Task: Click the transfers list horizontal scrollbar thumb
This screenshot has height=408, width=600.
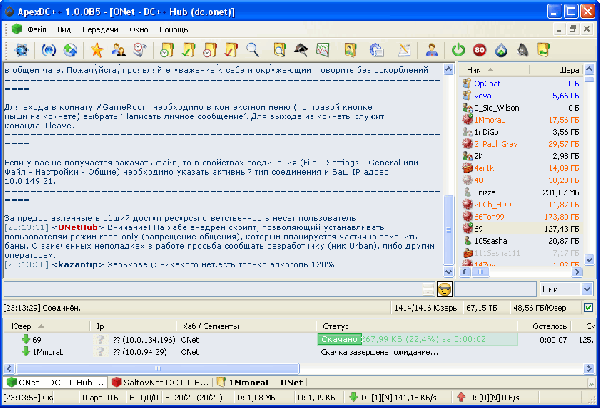Action: click(158, 369)
